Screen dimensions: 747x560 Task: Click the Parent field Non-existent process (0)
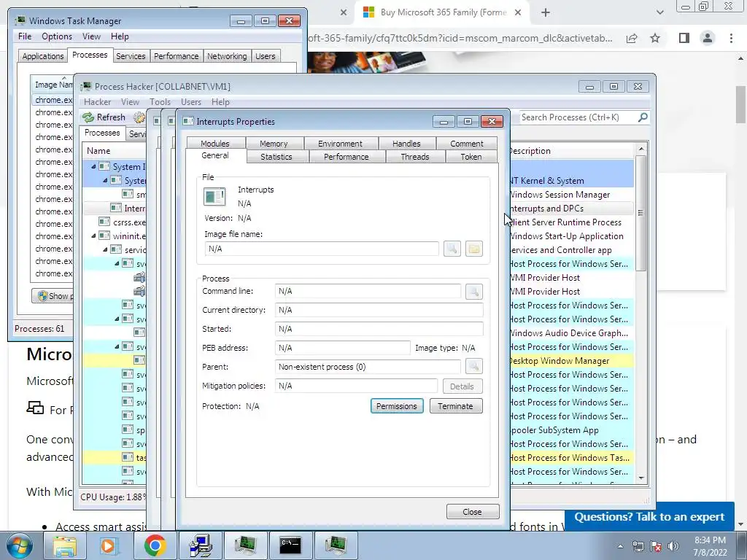[x=368, y=367]
